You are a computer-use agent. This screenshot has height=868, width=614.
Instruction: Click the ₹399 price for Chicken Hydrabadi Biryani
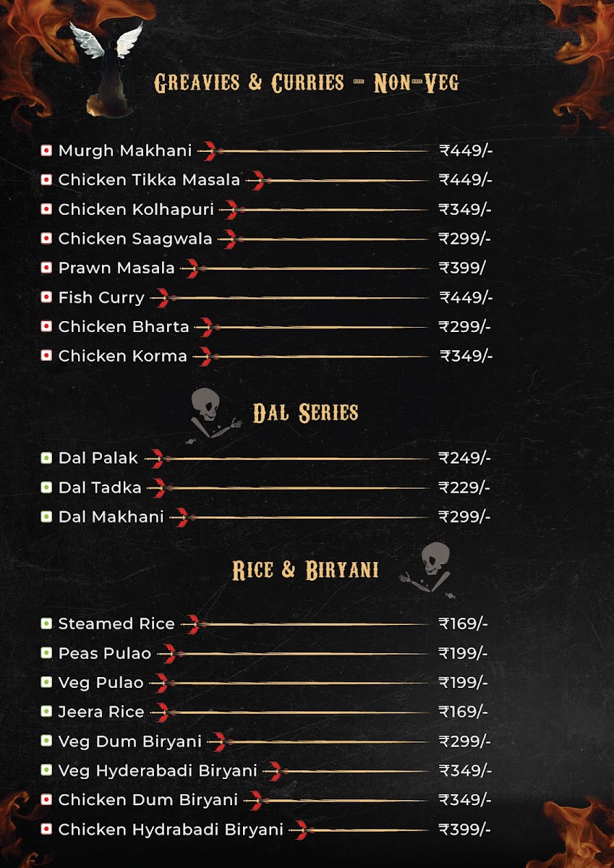coord(465,830)
